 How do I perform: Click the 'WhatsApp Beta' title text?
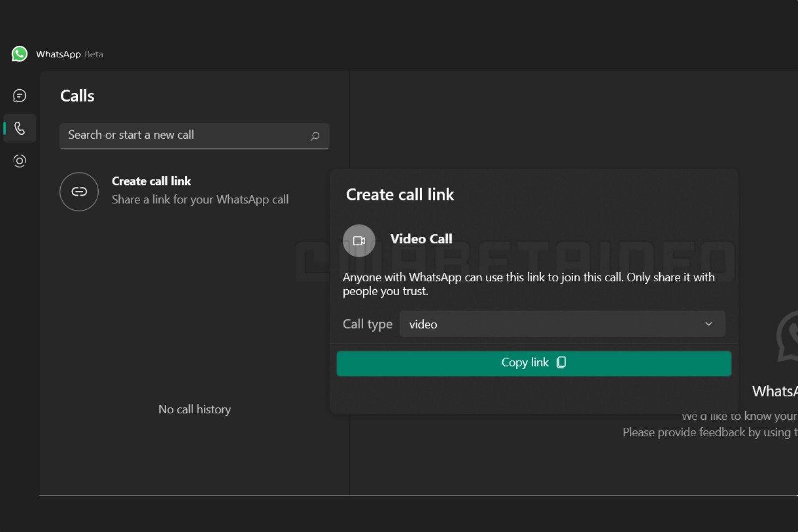click(69, 54)
